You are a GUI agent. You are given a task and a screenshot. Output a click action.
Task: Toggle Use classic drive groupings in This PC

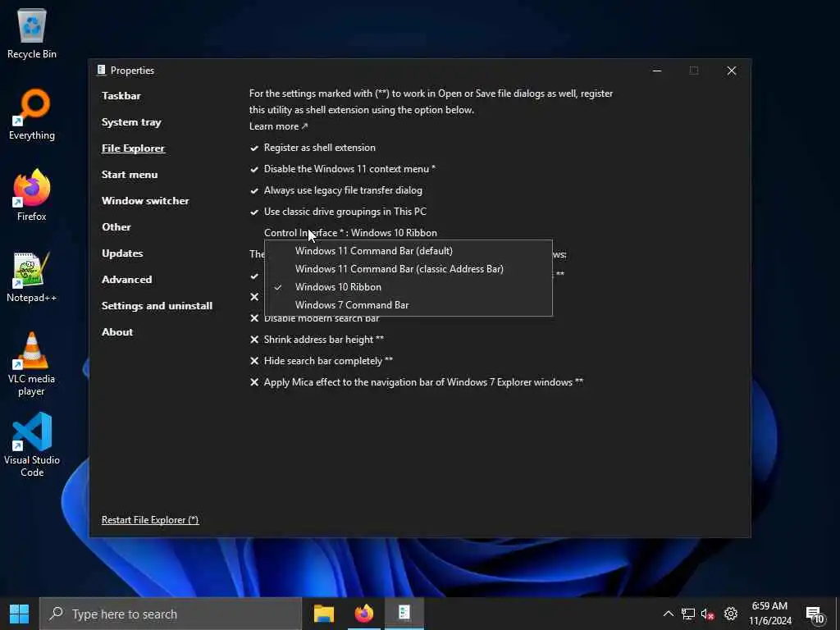click(338, 212)
